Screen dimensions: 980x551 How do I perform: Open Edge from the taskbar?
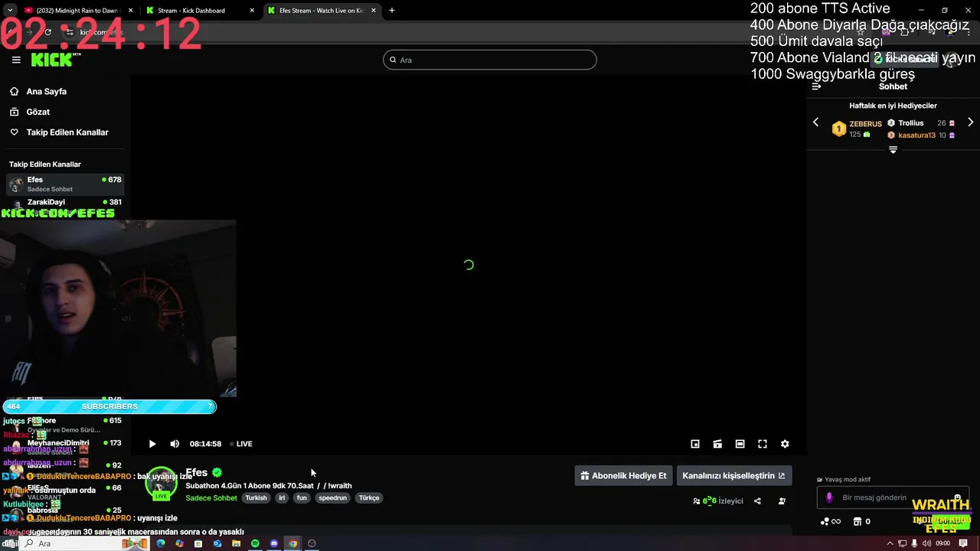[161, 543]
